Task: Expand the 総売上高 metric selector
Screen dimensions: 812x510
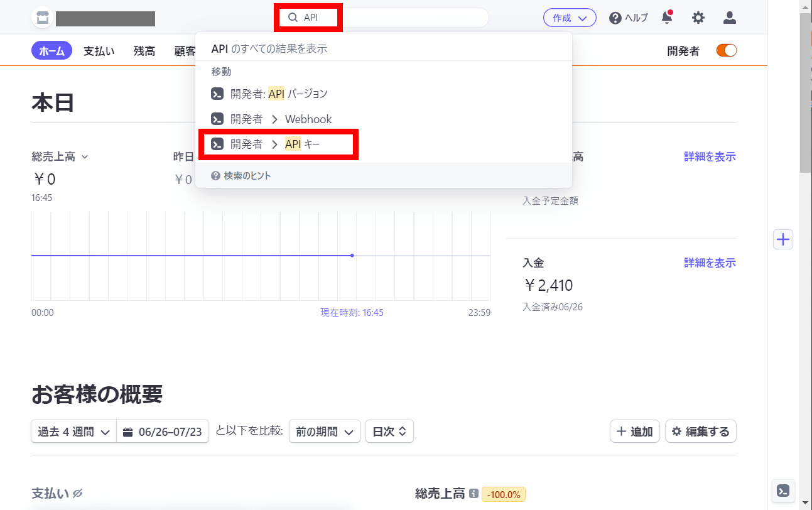Action: coord(60,156)
